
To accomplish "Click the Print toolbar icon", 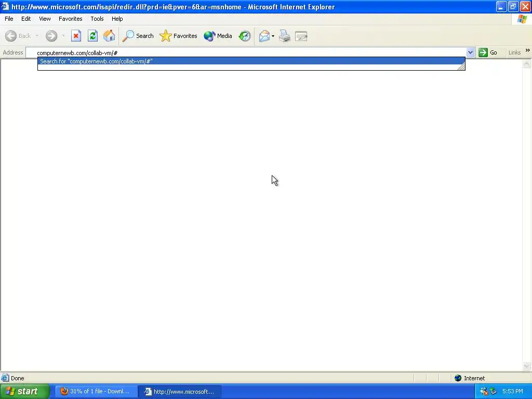I will tap(285, 36).
